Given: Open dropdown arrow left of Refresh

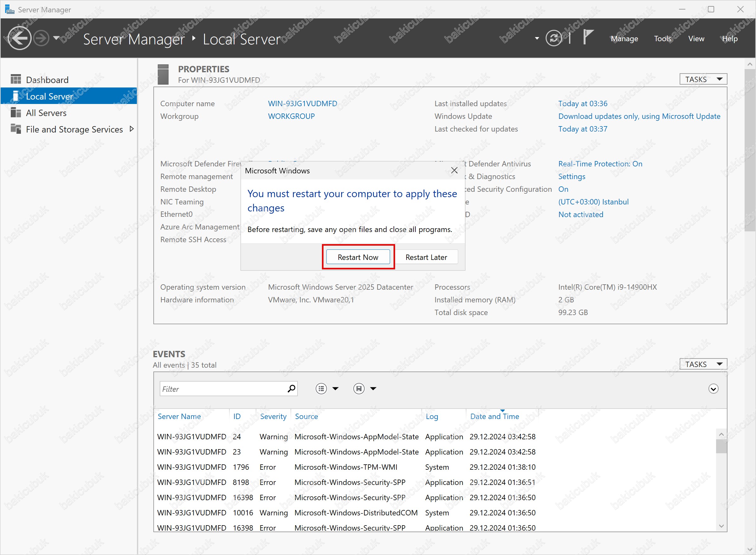Looking at the screenshot, I should pos(537,38).
